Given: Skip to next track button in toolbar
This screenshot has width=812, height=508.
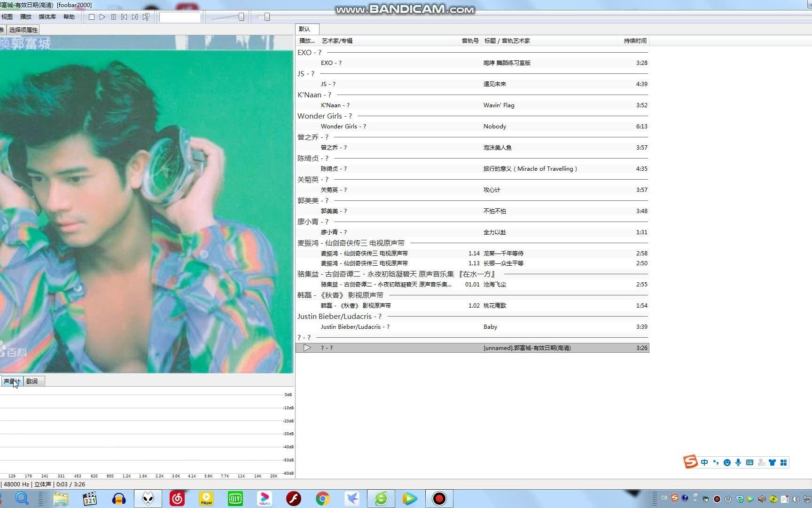Looking at the screenshot, I should tap(135, 17).
